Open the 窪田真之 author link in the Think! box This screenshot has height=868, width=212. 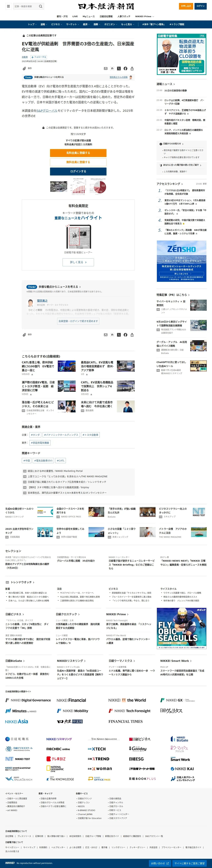pyautogui.click(x=42, y=301)
